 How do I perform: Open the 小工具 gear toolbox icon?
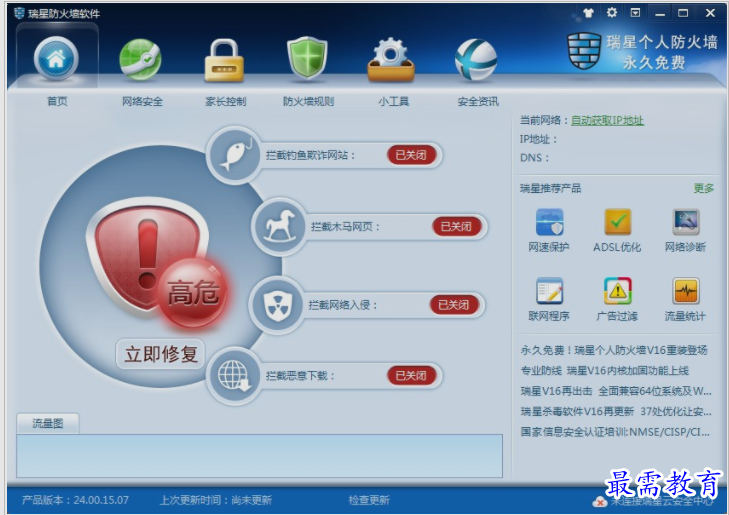tap(391, 60)
